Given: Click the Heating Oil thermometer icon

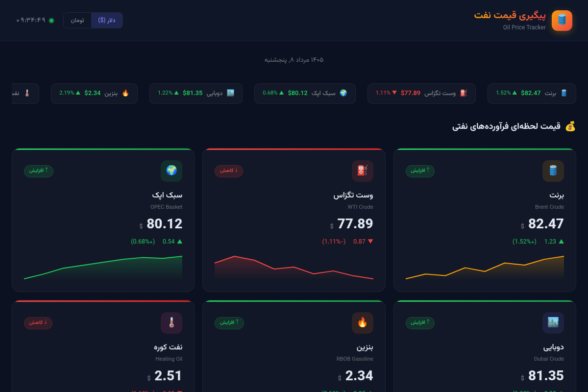Looking at the screenshot, I should pyautogui.click(x=171, y=323).
